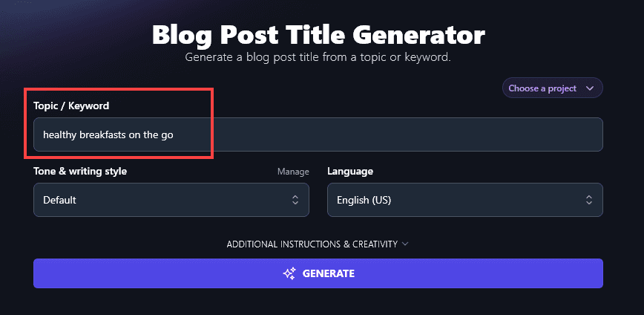Open the English (US) language dropdown
Image resolution: width=644 pixels, height=315 pixels.
point(464,200)
